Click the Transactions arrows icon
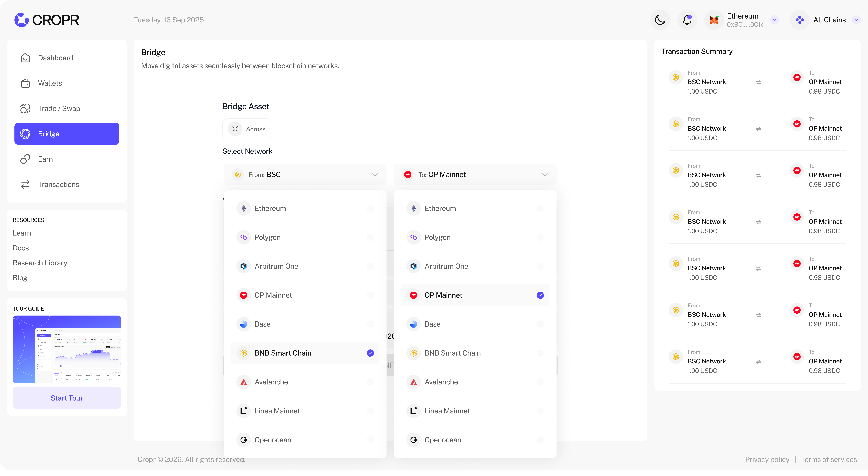The image size is (868, 476). click(x=25, y=184)
